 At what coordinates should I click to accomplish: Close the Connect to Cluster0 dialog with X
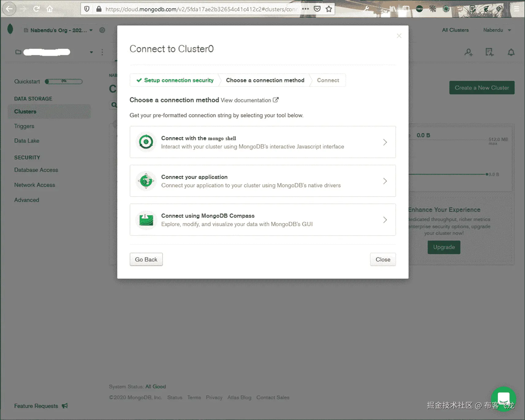coord(399,36)
